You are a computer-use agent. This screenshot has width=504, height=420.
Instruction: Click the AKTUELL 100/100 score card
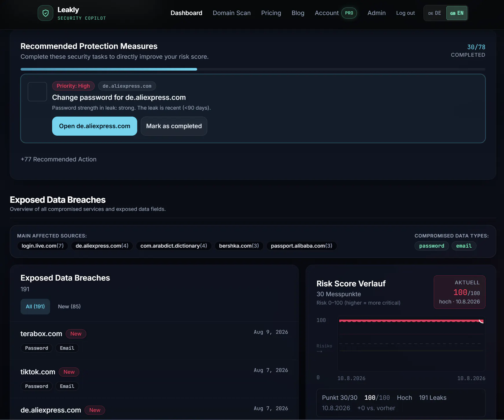pos(459,292)
